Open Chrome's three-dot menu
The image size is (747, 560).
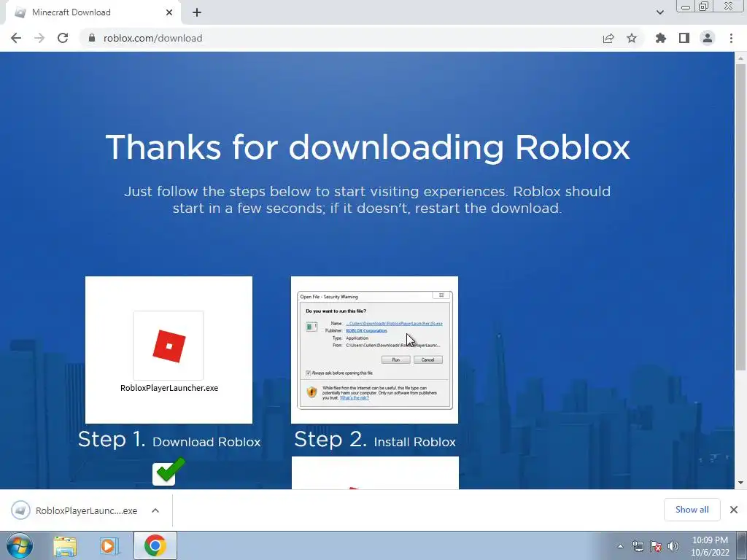[x=731, y=38]
